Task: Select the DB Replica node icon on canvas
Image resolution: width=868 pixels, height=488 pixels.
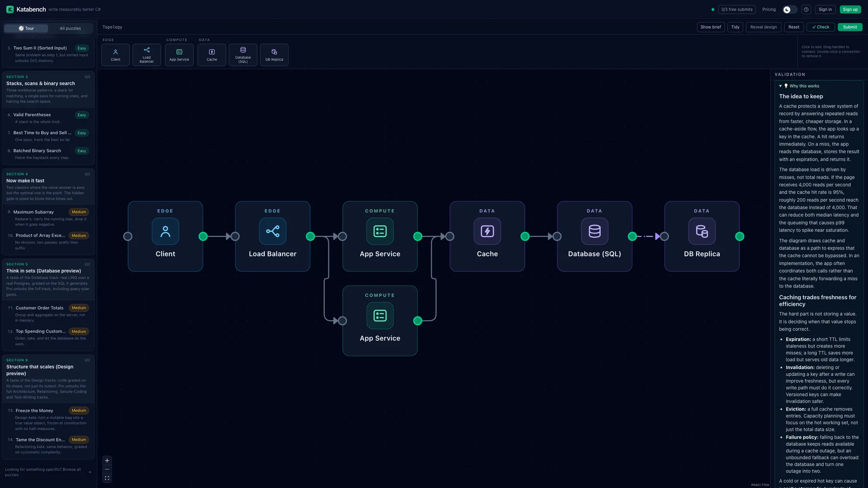Action: click(x=702, y=231)
